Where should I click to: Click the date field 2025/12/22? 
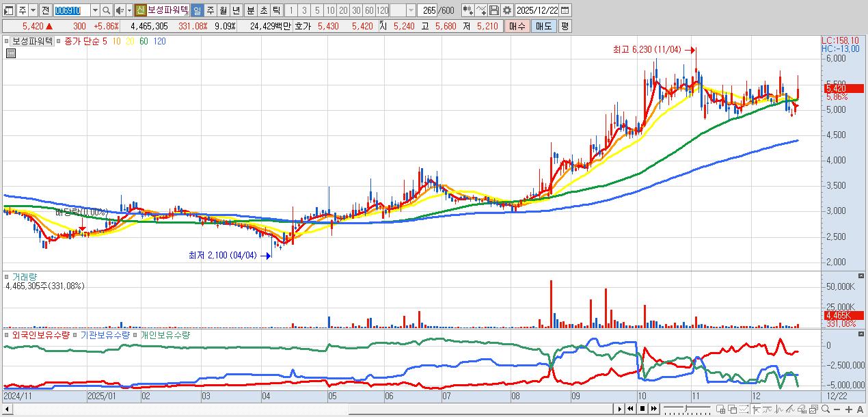[537, 10]
